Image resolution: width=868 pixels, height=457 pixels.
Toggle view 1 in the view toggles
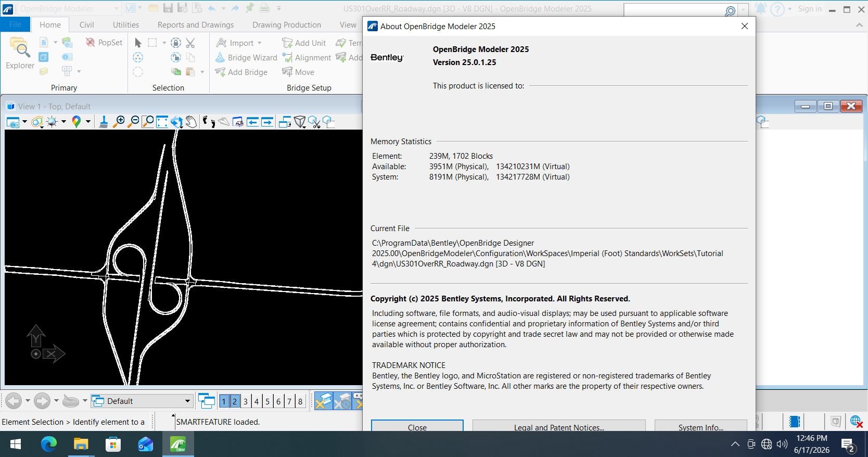coord(224,401)
